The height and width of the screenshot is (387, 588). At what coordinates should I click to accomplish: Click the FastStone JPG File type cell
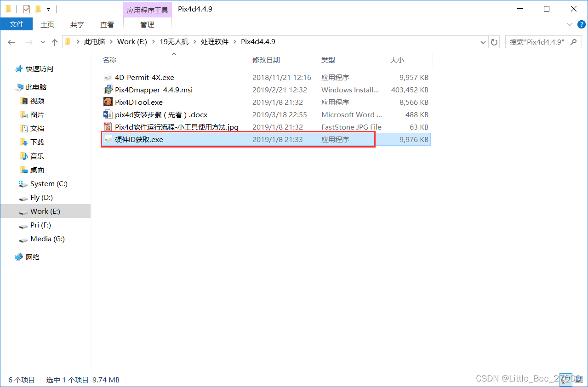pyautogui.click(x=351, y=127)
